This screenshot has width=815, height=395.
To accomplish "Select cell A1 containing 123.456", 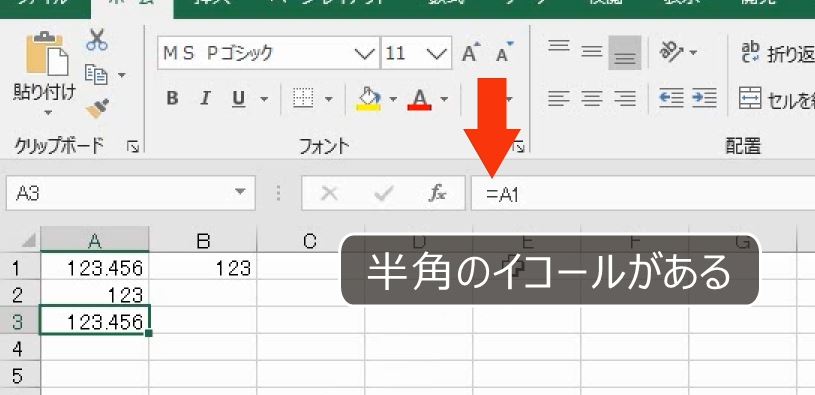I will tap(95, 267).
